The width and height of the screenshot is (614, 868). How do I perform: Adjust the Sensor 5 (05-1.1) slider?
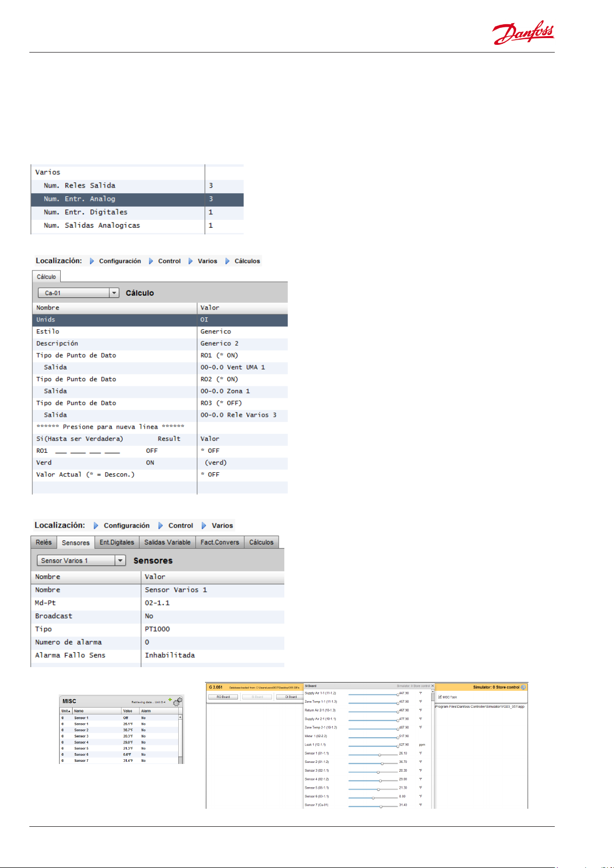tap(373, 788)
